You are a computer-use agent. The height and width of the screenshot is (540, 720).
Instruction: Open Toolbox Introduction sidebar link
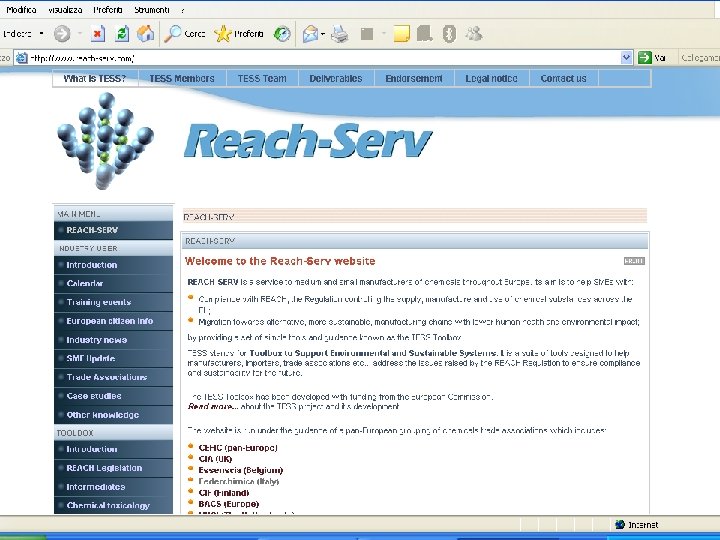point(113,449)
